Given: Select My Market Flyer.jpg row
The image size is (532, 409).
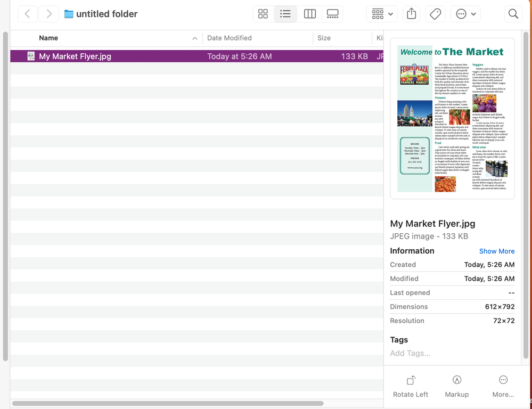Looking at the screenshot, I should pyautogui.click(x=160, y=56).
